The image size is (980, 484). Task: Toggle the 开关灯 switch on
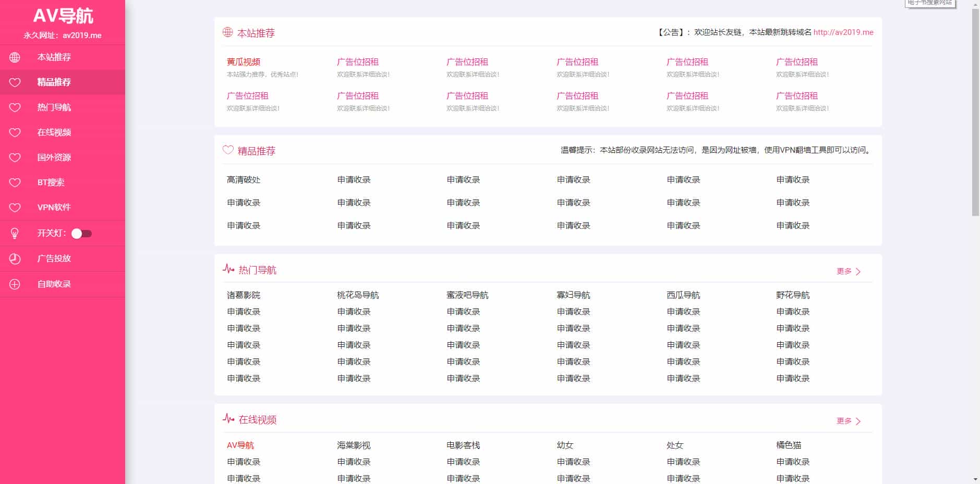pos(82,234)
